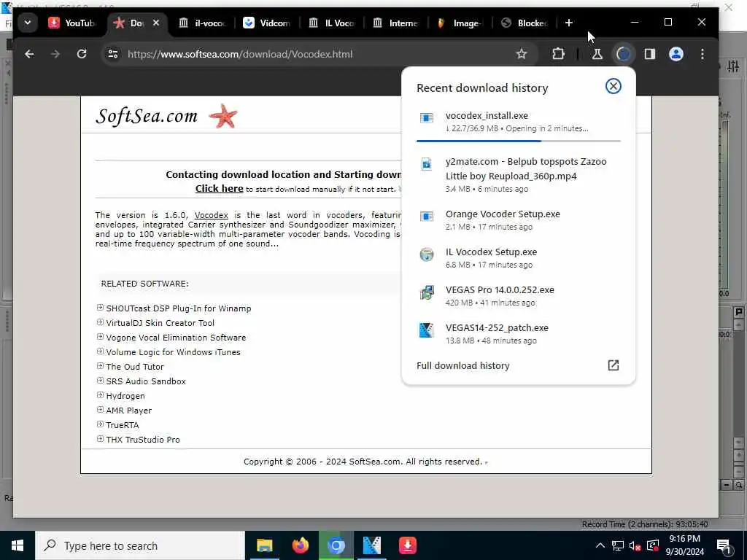Open site information icon in address bar
Screen dimensions: 747x560
(x=113, y=54)
